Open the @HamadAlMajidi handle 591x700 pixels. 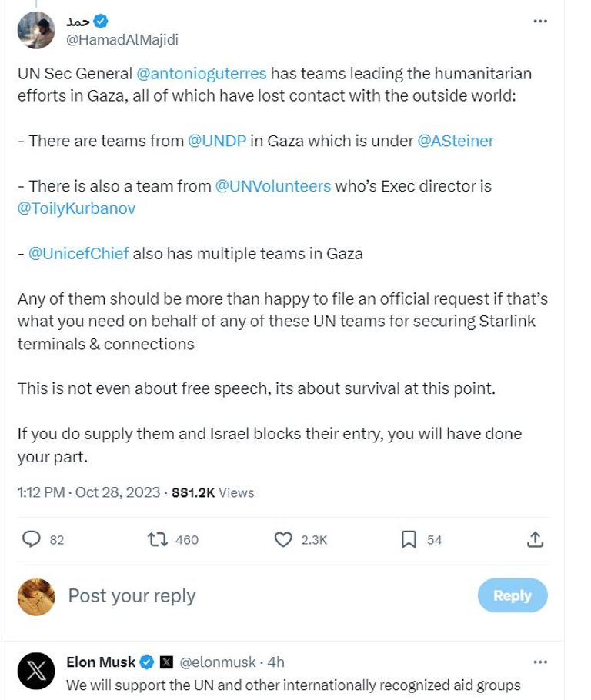click(x=122, y=39)
